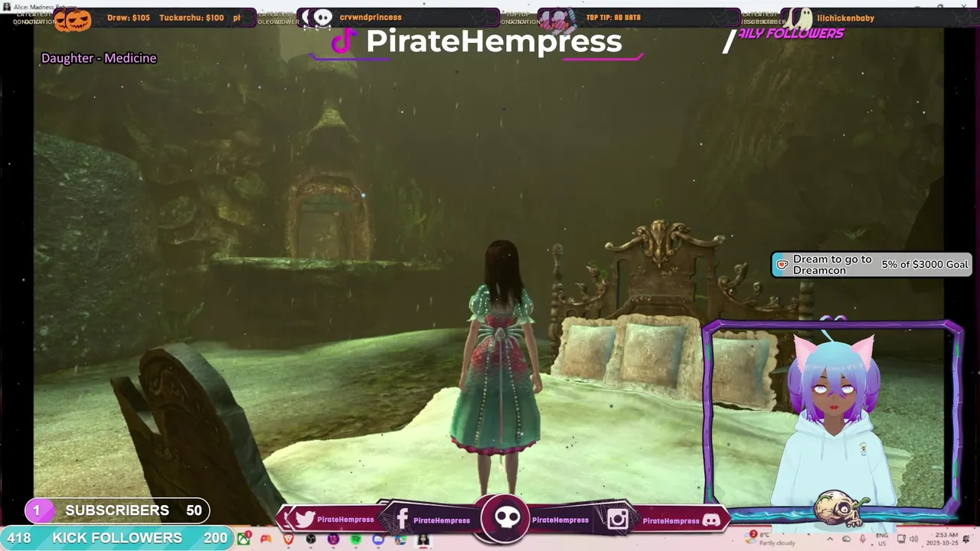Click the Twitter PirateHempress handle text
This screenshot has width=980, height=551.
pos(345,520)
